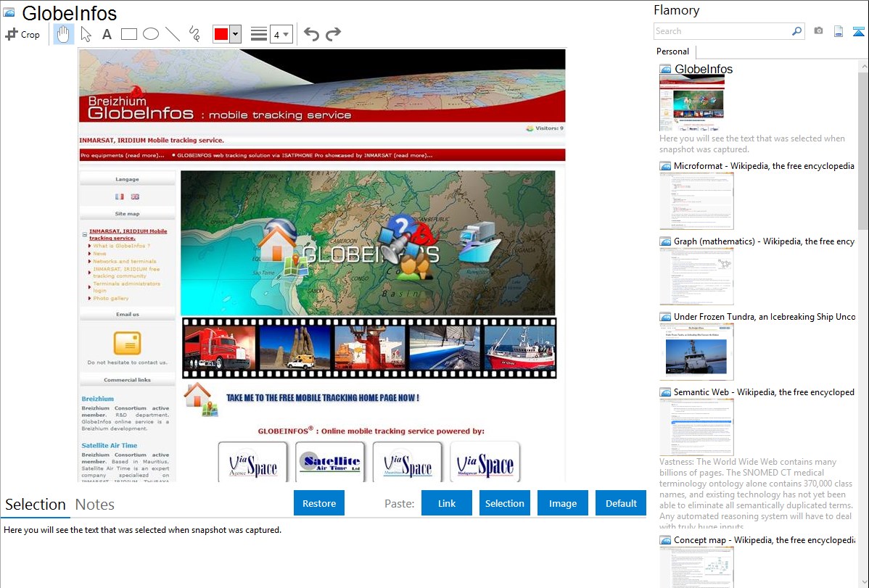The image size is (869, 588).
Task: Click Take me to free mobile tracking link
Action: 323,398
